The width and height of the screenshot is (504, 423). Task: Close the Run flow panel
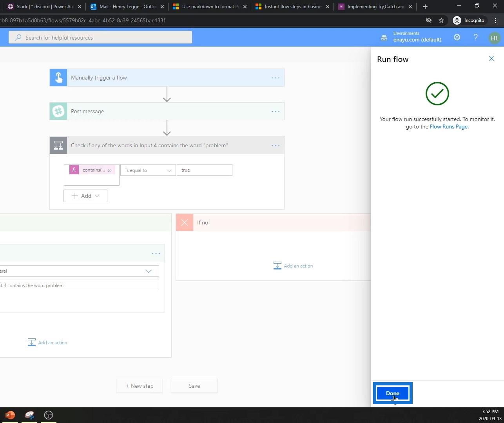pos(491,59)
